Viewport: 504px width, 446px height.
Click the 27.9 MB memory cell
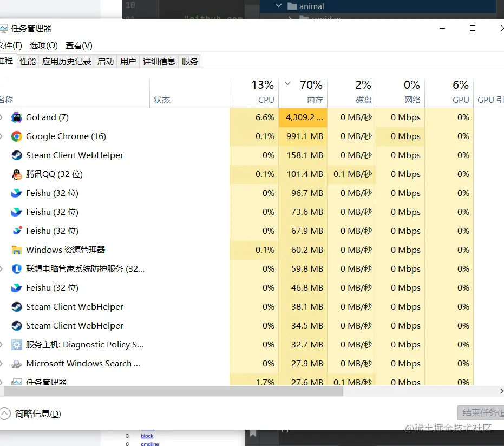(x=303, y=364)
